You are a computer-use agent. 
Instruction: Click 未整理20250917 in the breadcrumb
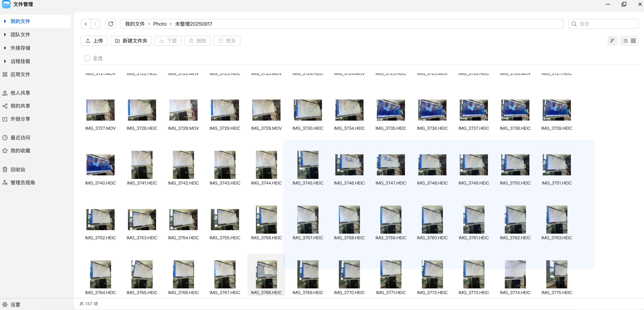[194, 24]
